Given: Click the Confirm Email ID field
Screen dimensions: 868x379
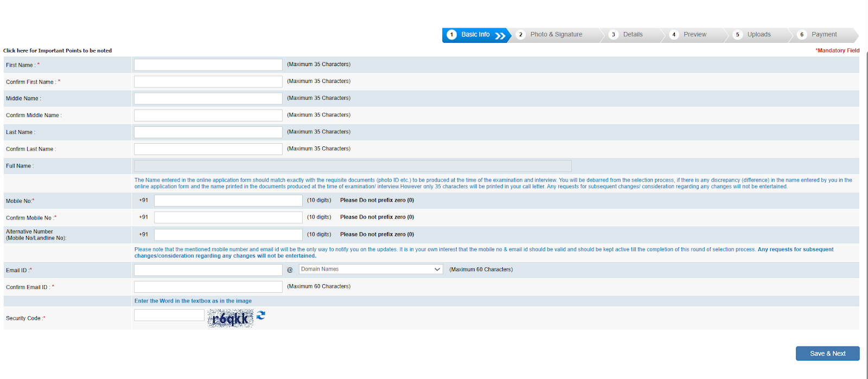Looking at the screenshot, I should coord(208,287).
